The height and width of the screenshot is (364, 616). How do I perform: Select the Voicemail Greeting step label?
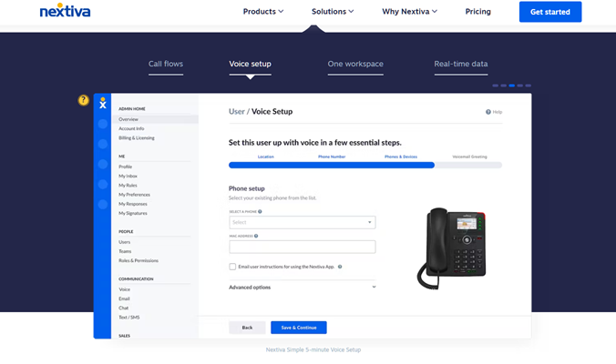(469, 157)
